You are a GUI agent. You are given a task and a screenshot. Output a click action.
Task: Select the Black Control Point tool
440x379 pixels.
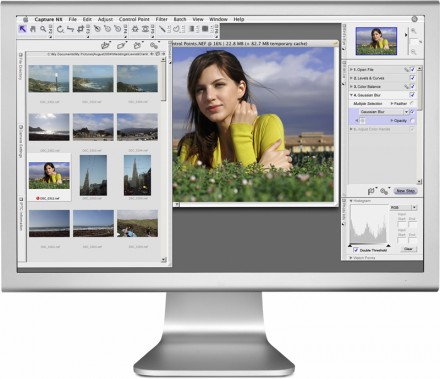pos(97,29)
